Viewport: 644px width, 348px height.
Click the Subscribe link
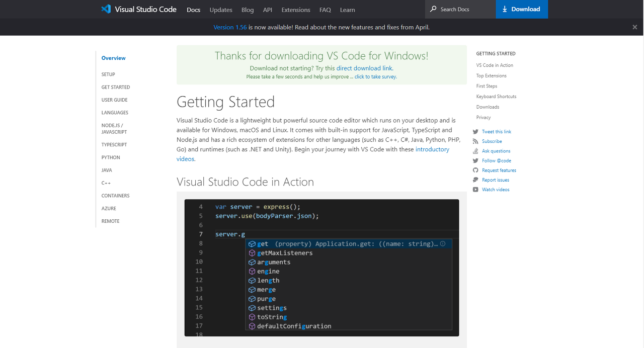click(x=492, y=141)
